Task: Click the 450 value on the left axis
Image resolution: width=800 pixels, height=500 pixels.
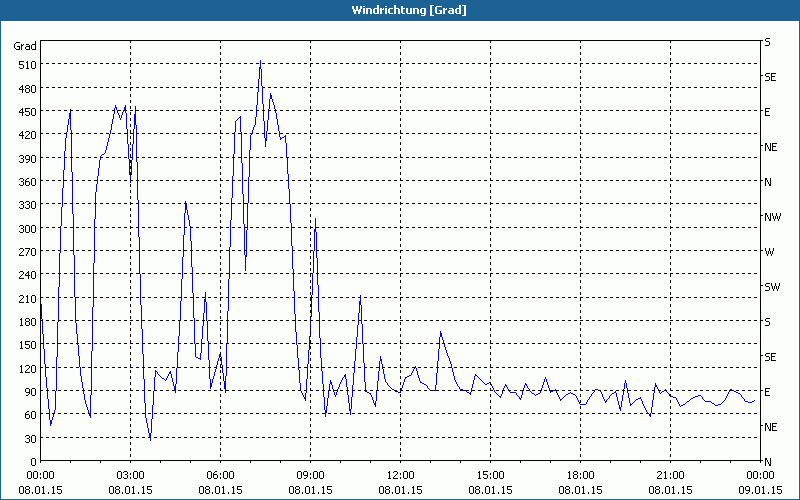Action: [x=25, y=112]
